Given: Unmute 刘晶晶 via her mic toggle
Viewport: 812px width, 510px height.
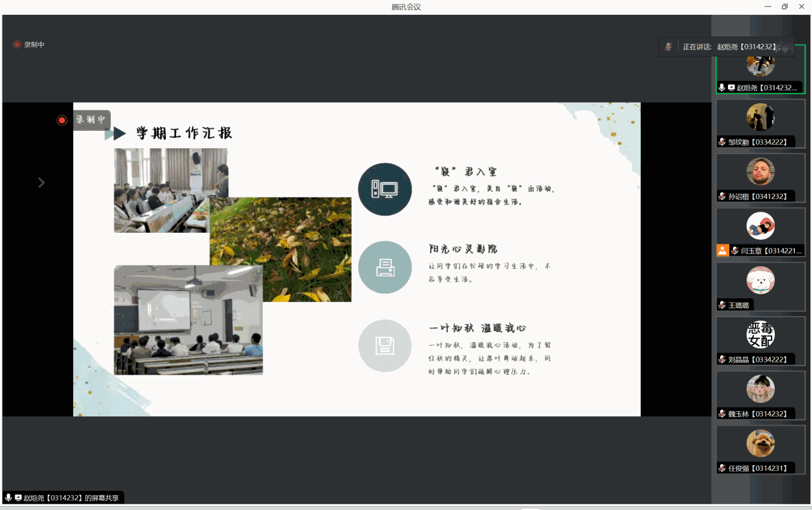Looking at the screenshot, I should click(x=722, y=359).
